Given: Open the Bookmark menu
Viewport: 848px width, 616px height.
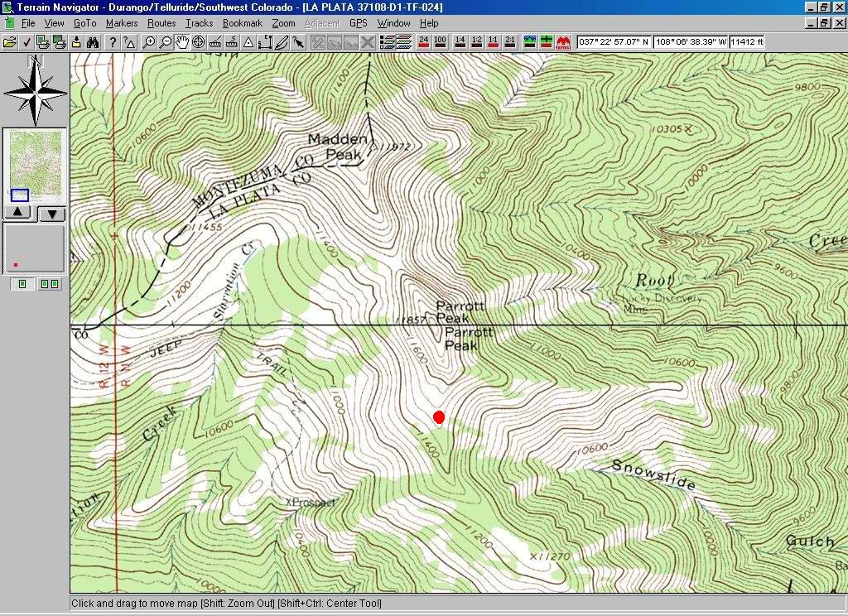Looking at the screenshot, I should click(243, 23).
